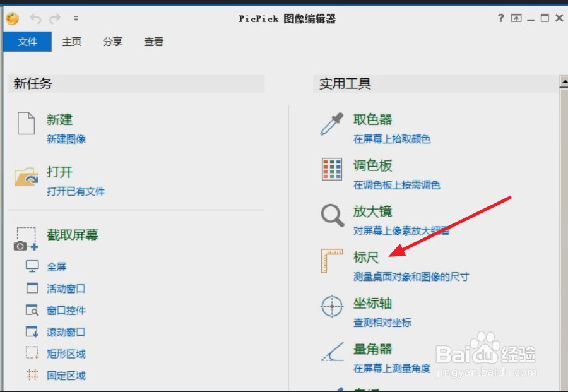
Task: Click the dashed rectangle icon for 矩形区域
Action: [32, 352]
